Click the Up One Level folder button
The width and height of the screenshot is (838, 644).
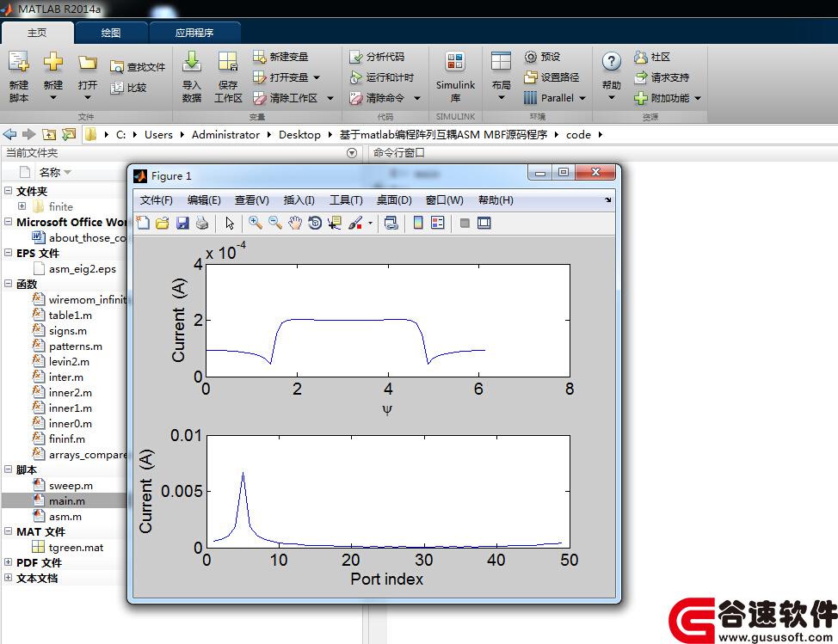(x=49, y=135)
